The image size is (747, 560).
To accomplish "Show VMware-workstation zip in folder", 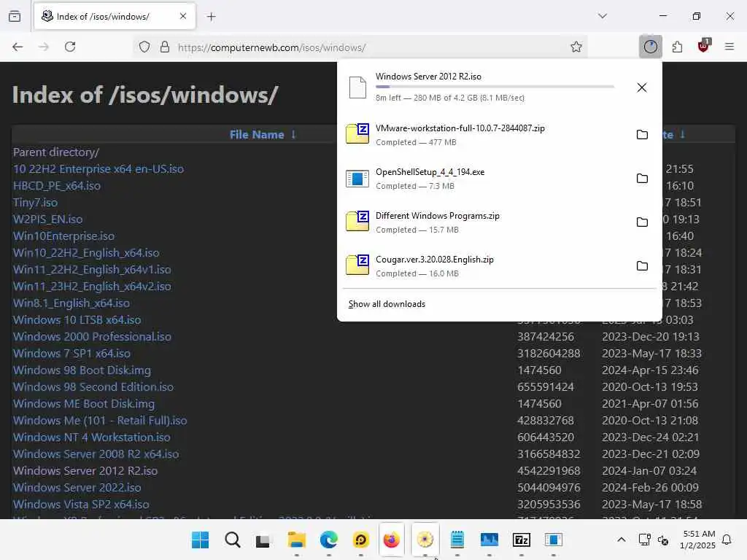I will 642,135.
